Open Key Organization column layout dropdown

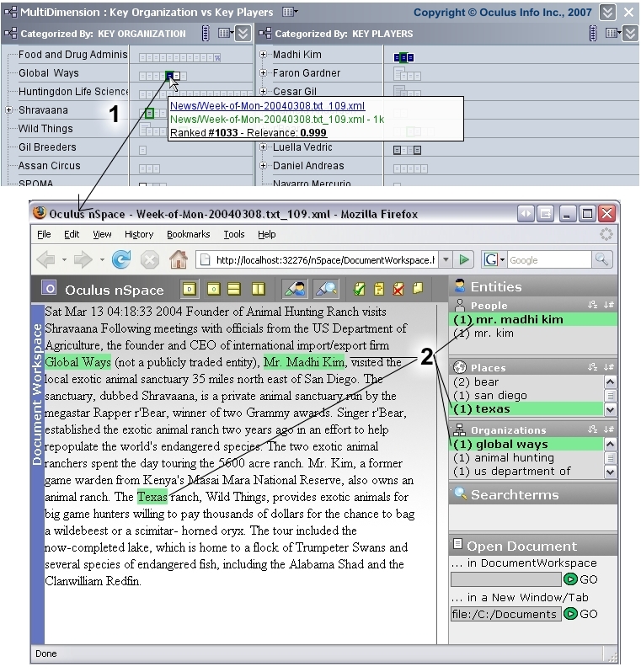tap(226, 33)
